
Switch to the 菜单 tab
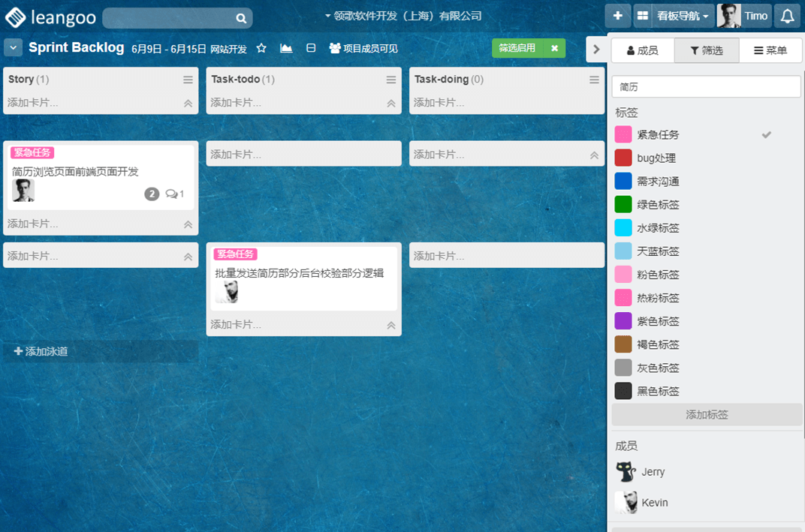tap(770, 50)
